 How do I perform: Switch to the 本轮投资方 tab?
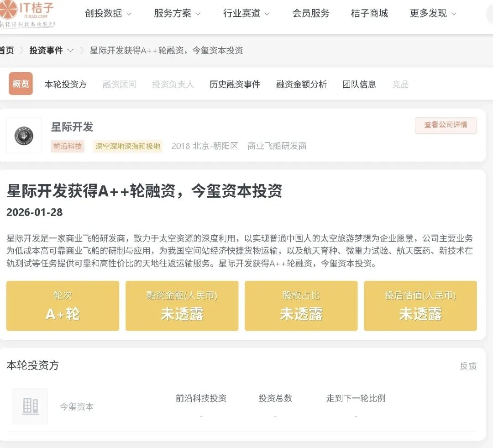(65, 84)
